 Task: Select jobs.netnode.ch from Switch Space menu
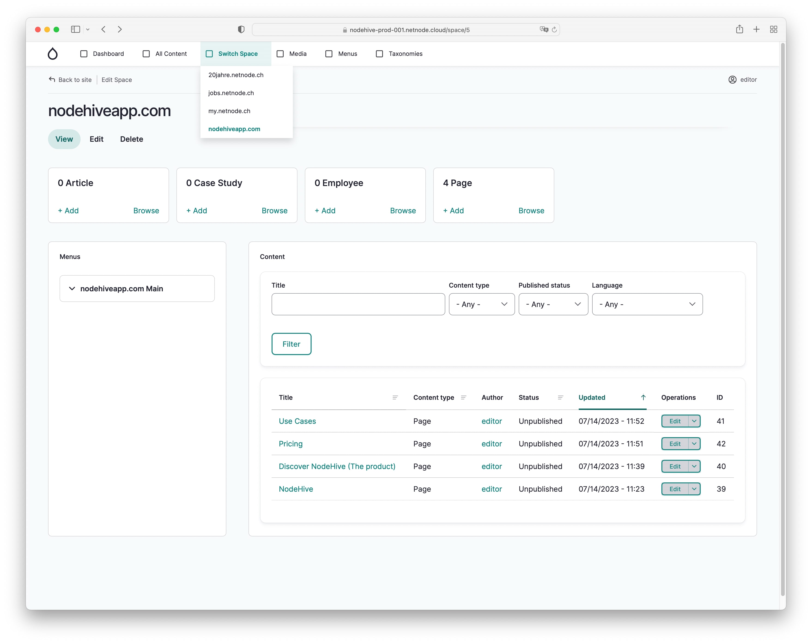pos(231,93)
